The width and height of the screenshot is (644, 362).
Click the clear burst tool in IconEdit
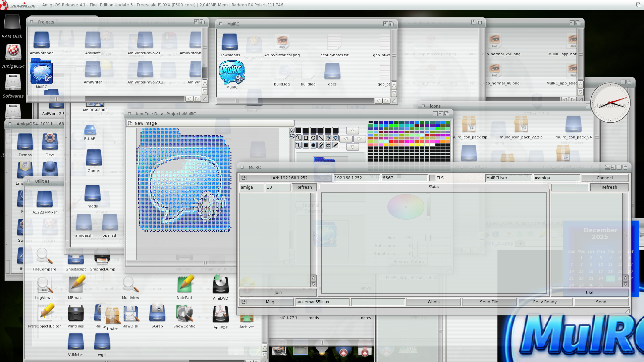(335, 138)
